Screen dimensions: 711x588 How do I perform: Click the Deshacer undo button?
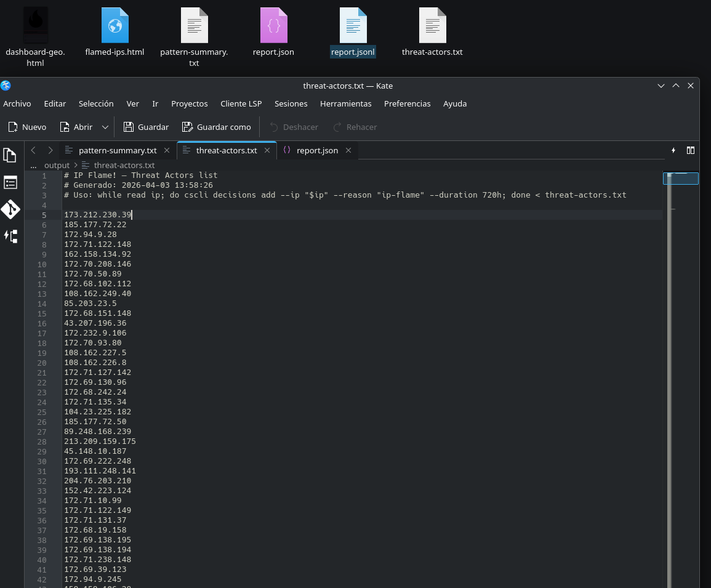click(294, 127)
